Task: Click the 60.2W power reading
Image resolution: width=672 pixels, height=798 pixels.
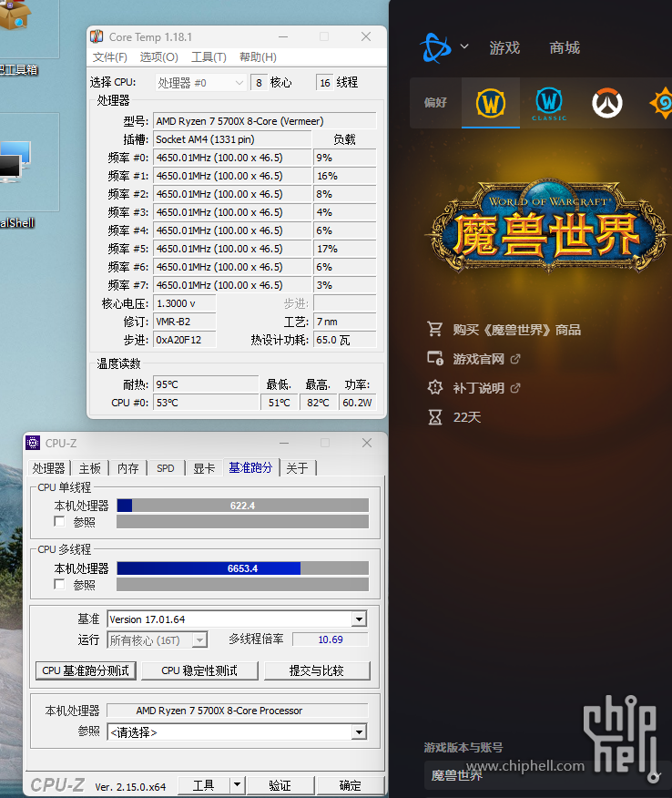Action: (x=357, y=403)
